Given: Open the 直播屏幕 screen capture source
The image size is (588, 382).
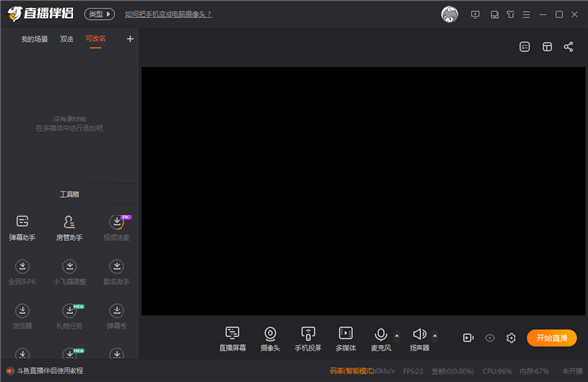Looking at the screenshot, I should (x=232, y=339).
